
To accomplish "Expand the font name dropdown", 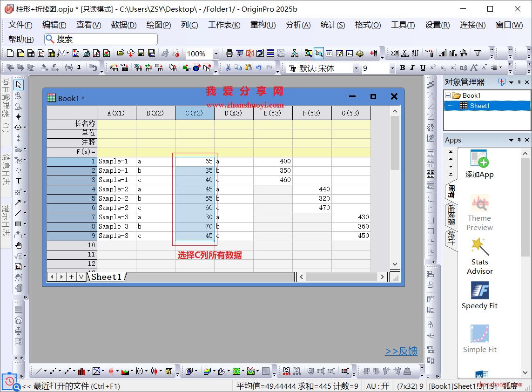I will coord(356,68).
